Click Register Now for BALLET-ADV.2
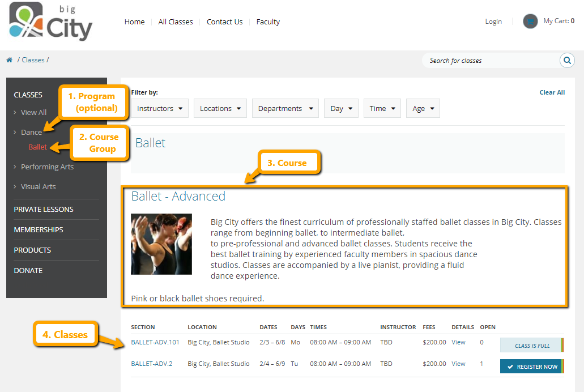Image resolution: width=584 pixels, height=392 pixels. (531, 367)
